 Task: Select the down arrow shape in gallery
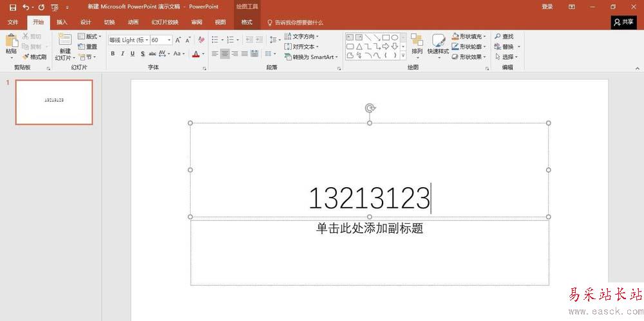click(394, 46)
